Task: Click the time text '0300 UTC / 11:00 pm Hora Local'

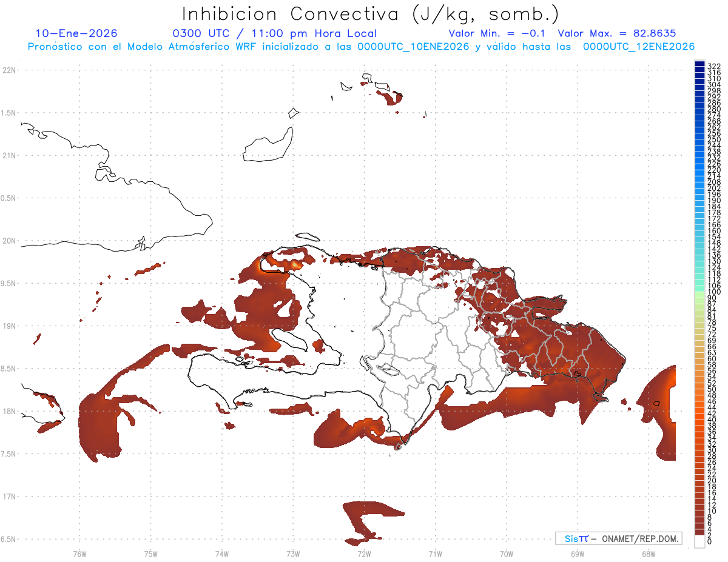Action: (275, 34)
